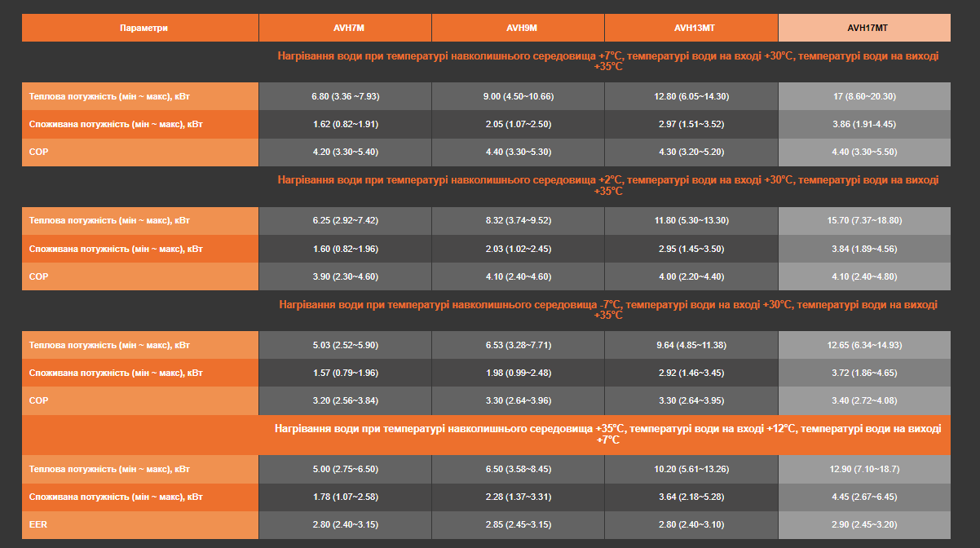The height and width of the screenshot is (548, 980).
Task: Click the power value 2.97 (1.51~3.52)
Action: [x=691, y=124]
